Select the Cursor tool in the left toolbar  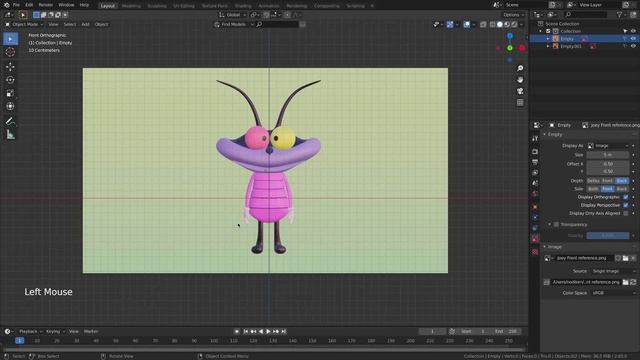(x=10, y=52)
